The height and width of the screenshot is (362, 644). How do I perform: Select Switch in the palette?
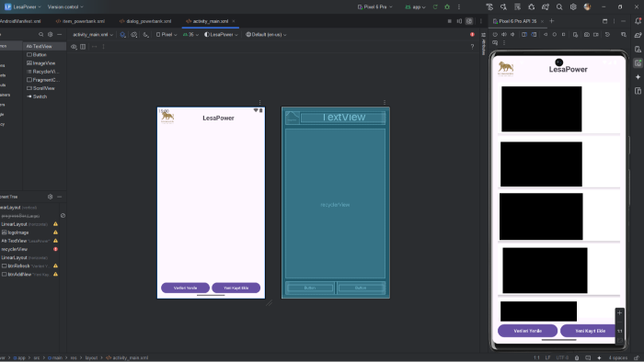44,96
